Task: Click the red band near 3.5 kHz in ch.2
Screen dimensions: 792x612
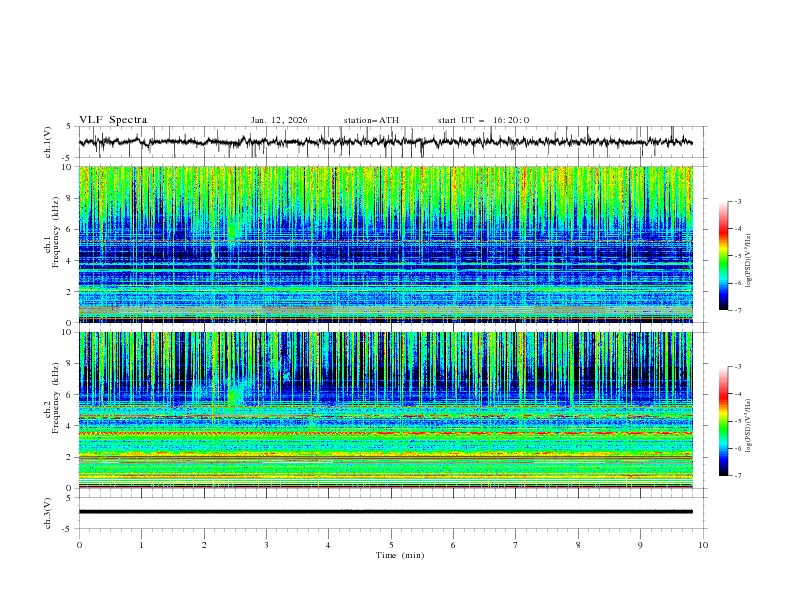Action: [x=385, y=433]
